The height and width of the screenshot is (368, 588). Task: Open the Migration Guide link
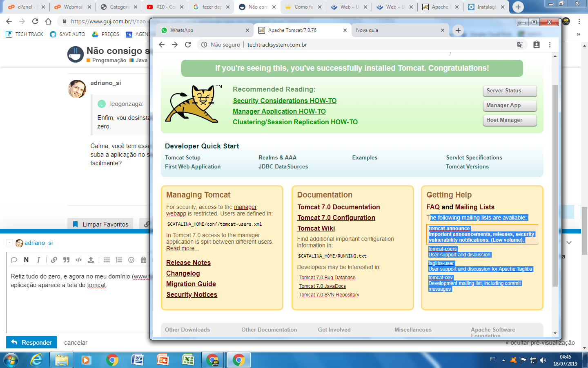[x=191, y=284]
